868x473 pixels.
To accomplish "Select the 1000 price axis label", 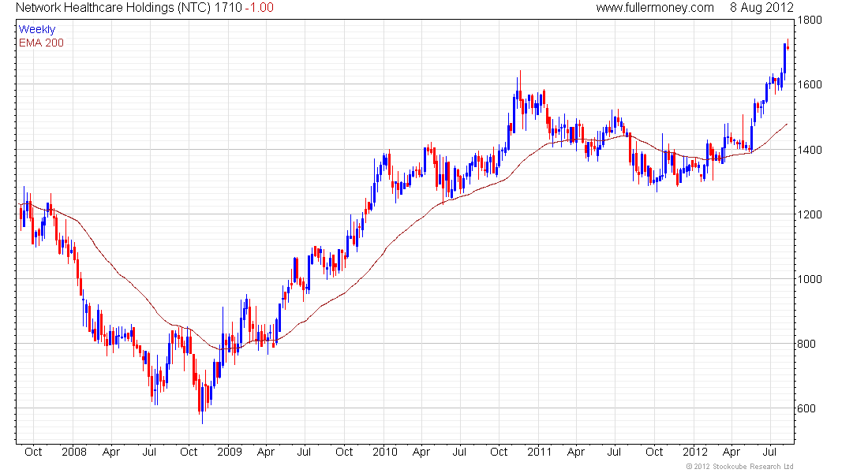I will [810, 279].
